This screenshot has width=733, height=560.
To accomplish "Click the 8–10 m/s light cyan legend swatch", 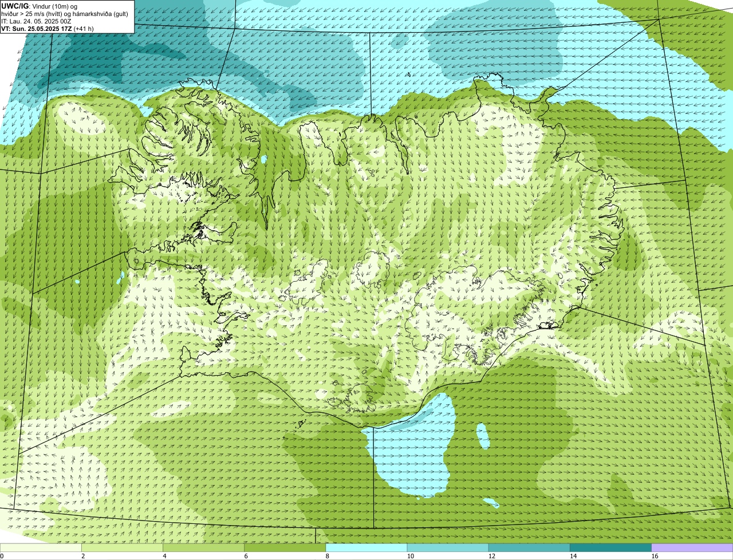I will pyautogui.click(x=366, y=548).
